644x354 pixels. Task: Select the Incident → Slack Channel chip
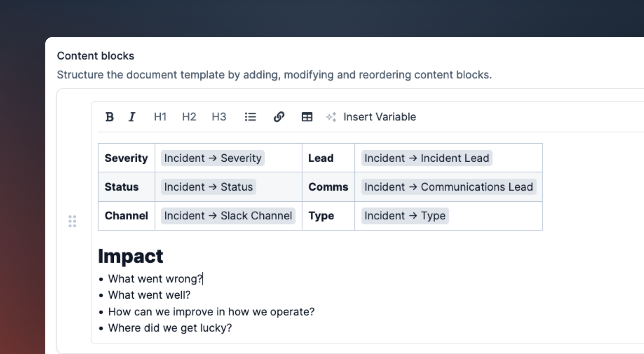pyautogui.click(x=228, y=216)
